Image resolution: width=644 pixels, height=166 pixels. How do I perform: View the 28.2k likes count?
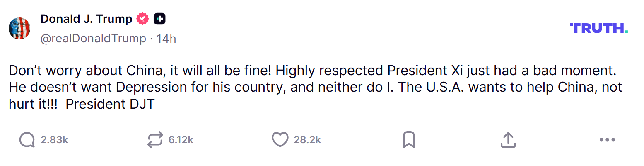click(x=307, y=140)
